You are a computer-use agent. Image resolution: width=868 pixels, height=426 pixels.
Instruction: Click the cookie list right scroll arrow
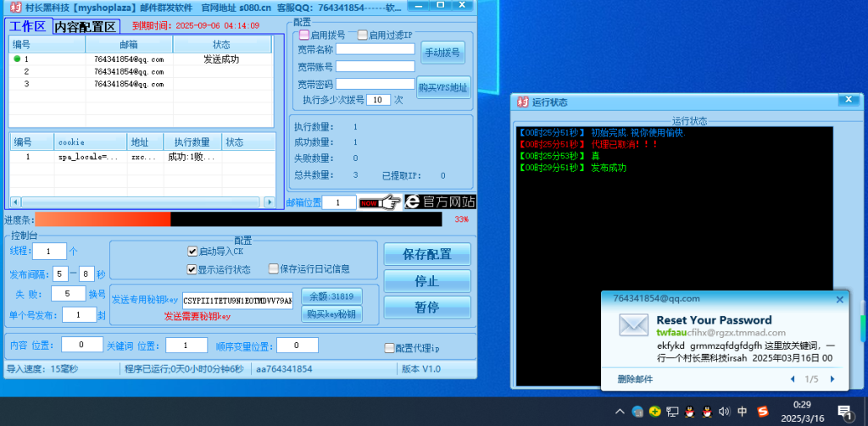pyautogui.click(x=269, y=203)
